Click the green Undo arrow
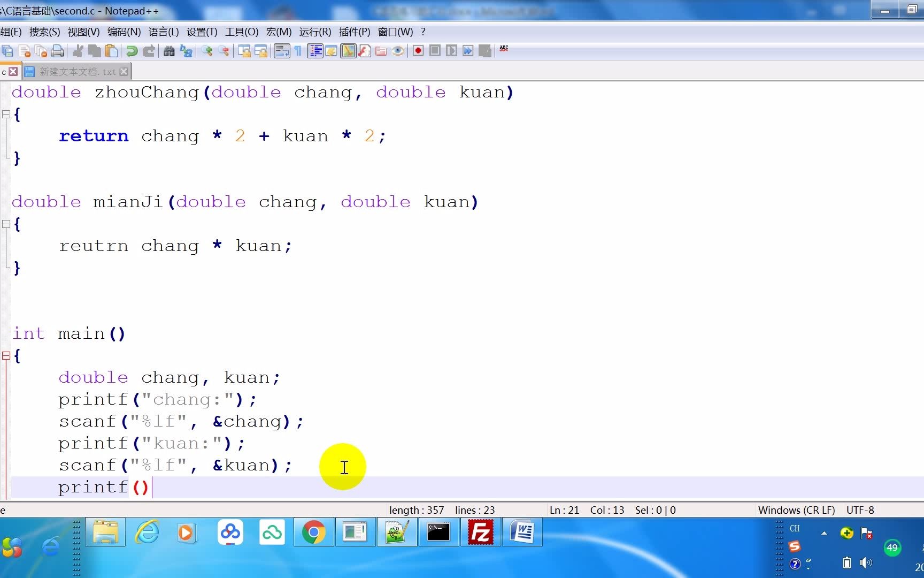Screen dimensions: 924x578 132,51
